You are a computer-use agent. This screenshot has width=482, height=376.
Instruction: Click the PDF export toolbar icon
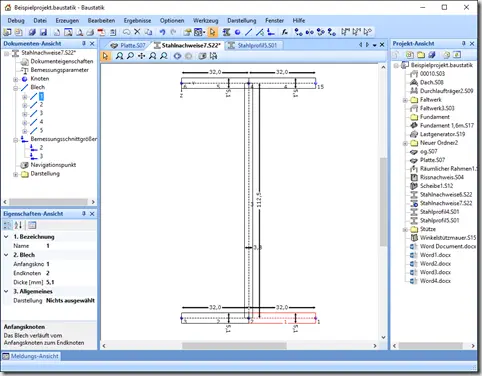point(101,32)
